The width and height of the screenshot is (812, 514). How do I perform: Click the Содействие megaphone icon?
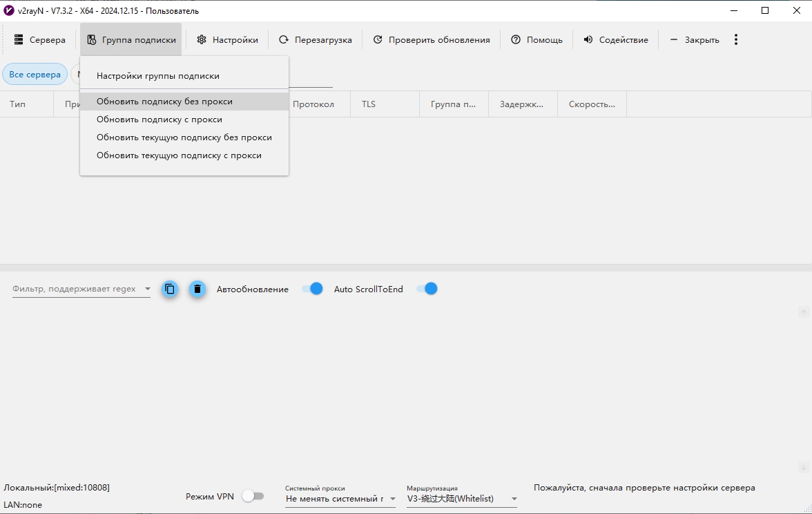(x=588, y=40)
